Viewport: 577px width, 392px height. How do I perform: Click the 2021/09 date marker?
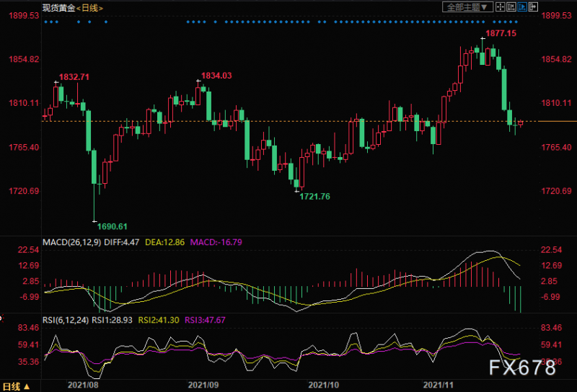point(203,385)
